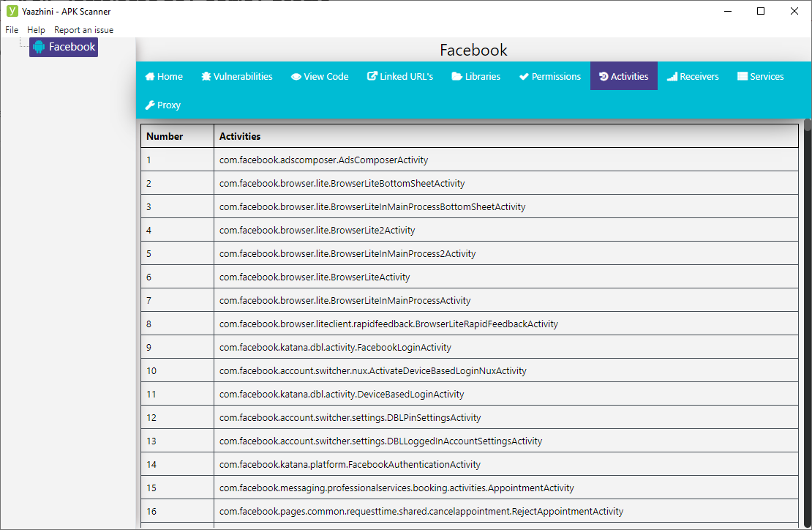Screen dimensions: 812x530
Task: Select the FacebookLoginActivity row
Action: point(470,346)
